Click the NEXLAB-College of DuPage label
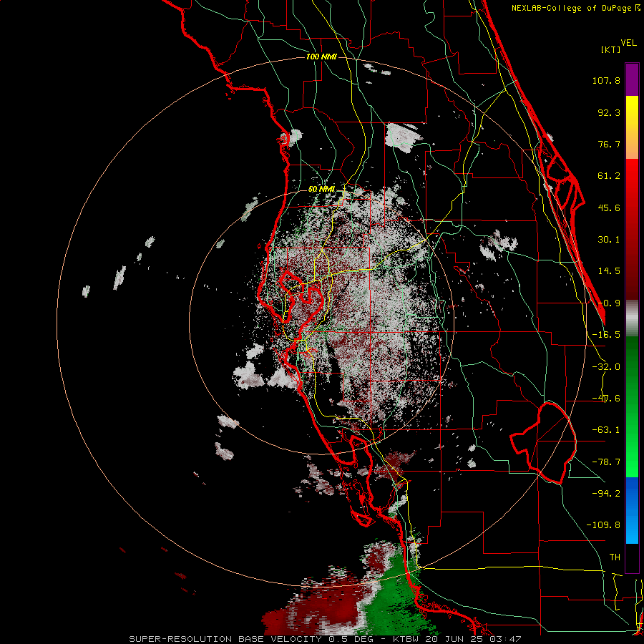644x644 pixels. click(575, 8)
